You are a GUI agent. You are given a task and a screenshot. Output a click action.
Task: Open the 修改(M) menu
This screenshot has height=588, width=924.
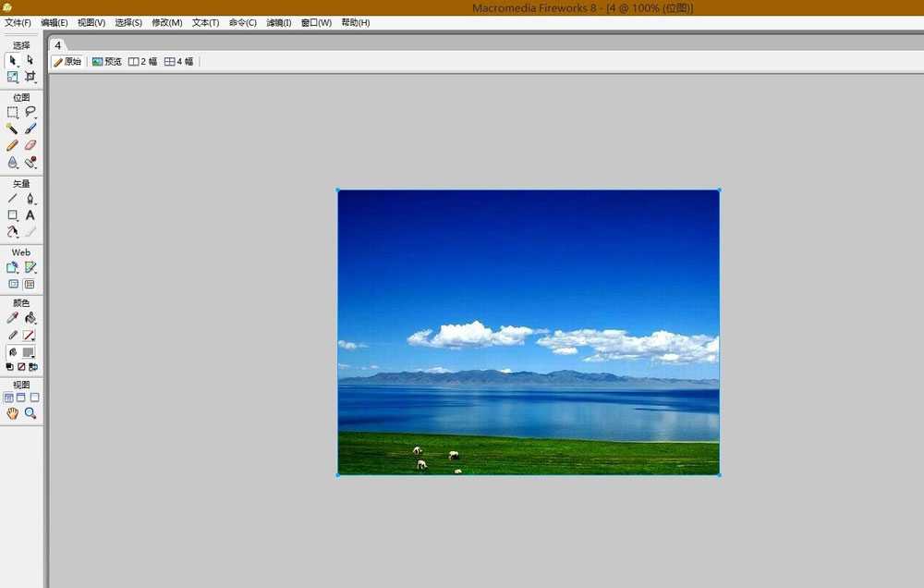[x=167, y=22]
